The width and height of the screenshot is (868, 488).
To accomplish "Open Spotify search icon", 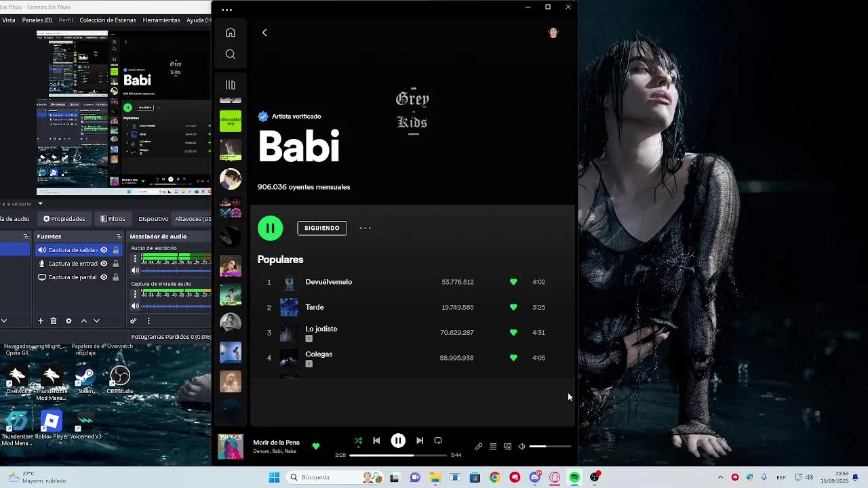I will (x=231, y=54).
